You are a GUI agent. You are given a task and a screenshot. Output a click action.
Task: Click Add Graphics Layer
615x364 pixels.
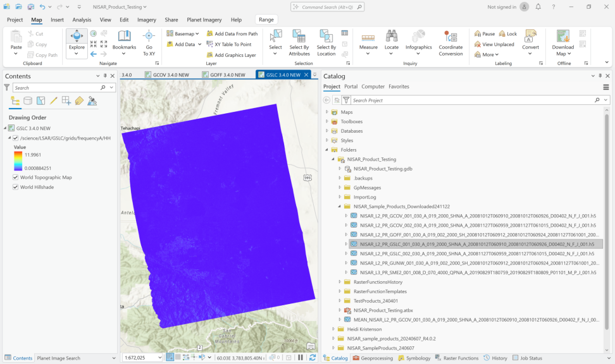point(232,55)
